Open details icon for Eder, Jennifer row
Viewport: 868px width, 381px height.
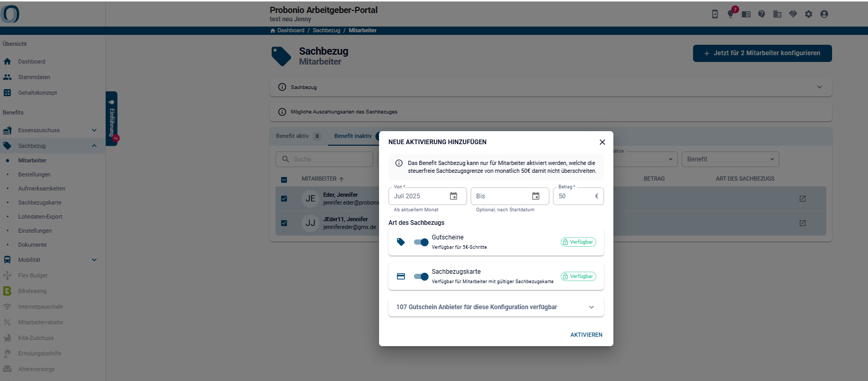point(802,199)
